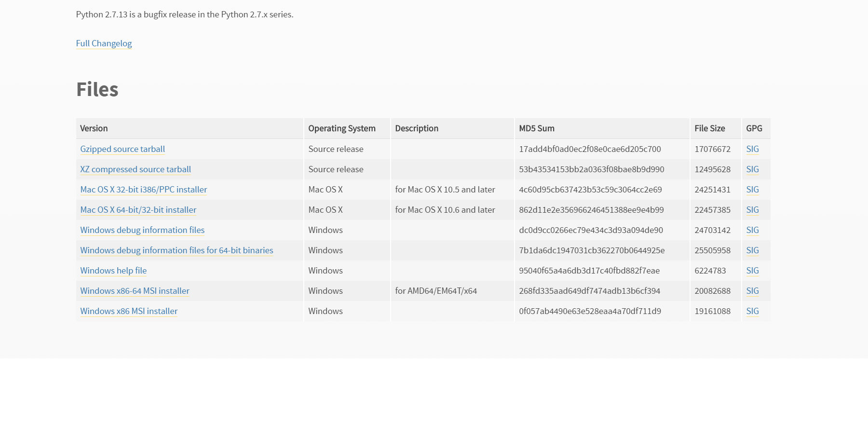Click file size 6224783
This screenshot has height=438, width=868.
point(710,271)
